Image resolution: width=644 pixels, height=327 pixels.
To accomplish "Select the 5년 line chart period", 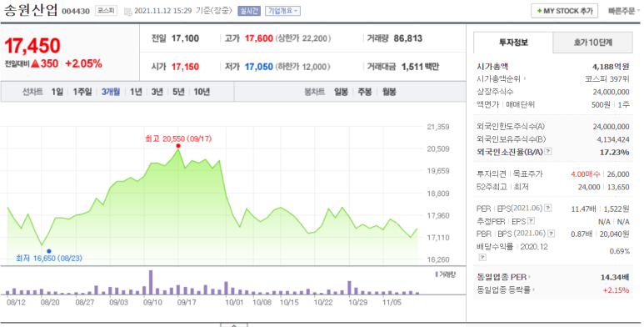I will pos(178,92).
